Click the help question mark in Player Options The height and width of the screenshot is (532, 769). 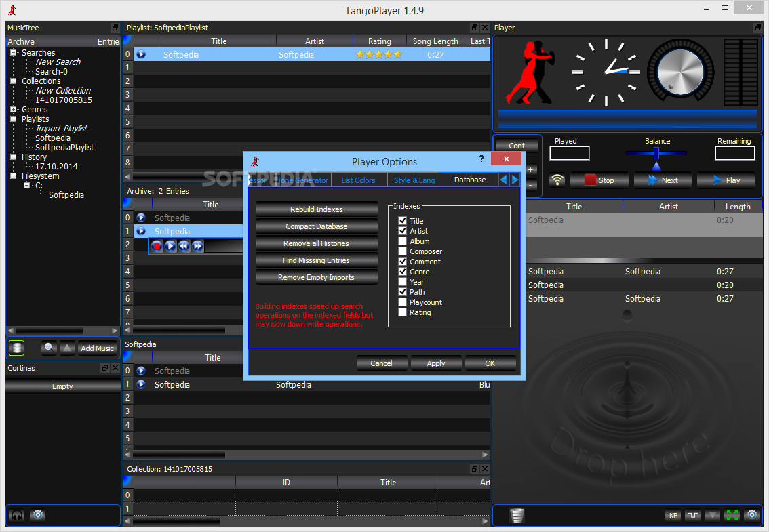pyautogui.click(x=481, y=159)
